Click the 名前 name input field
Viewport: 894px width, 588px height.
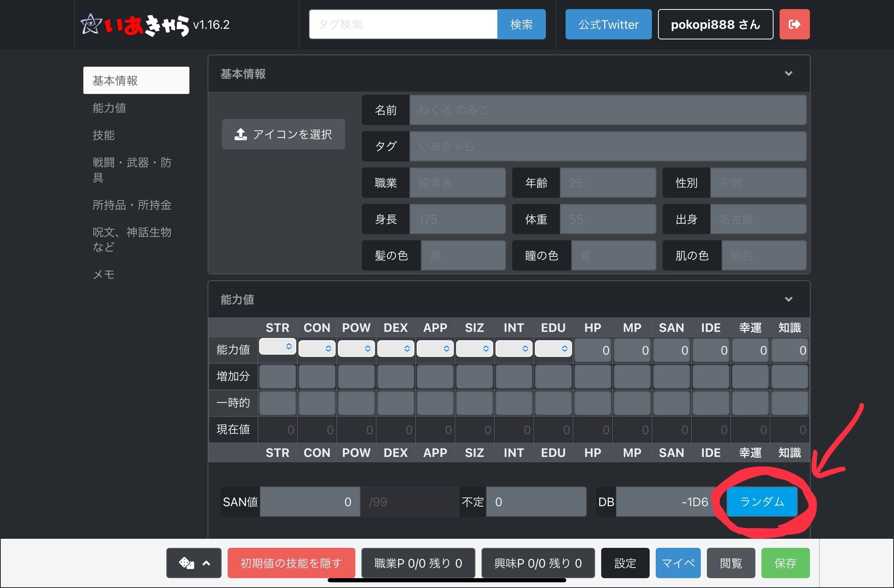click(x=608, y=110)
